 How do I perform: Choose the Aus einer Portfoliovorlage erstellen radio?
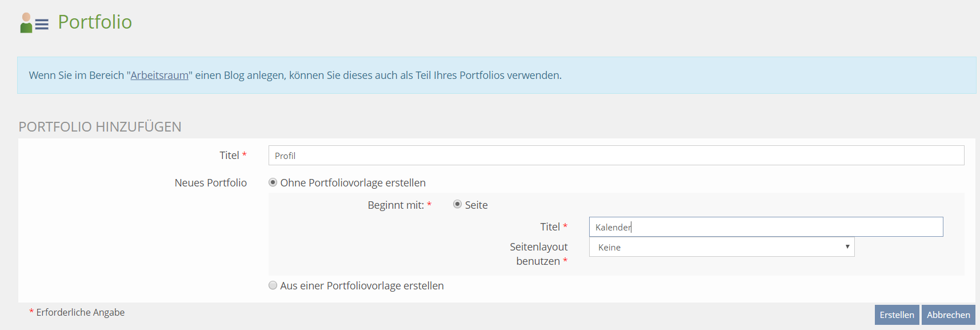pyautogui.click(x=273, y=285)
